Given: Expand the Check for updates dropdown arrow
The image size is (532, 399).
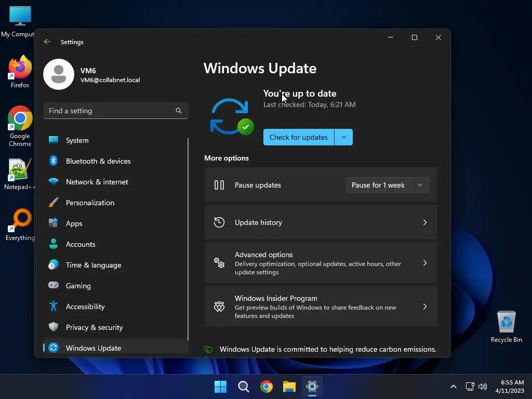Looking at the screenshot, I should tap(344, 137).
